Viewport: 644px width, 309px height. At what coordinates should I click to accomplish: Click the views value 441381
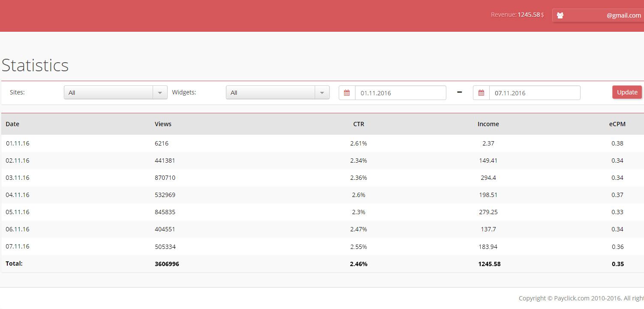tap(165, 161)
